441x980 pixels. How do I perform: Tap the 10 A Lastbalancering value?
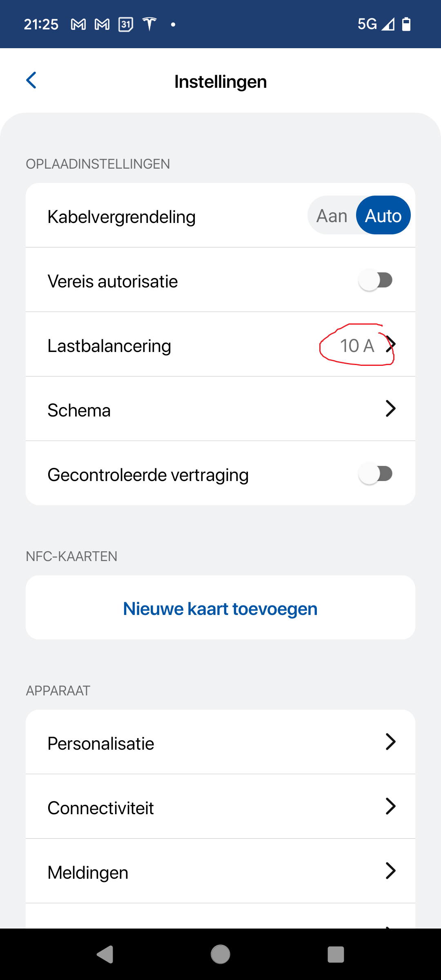pos(357,346)
